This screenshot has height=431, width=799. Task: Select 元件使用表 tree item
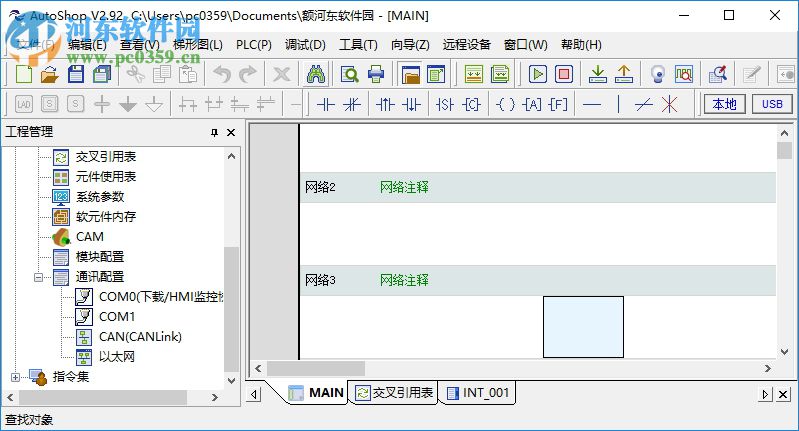click(105, 177)
